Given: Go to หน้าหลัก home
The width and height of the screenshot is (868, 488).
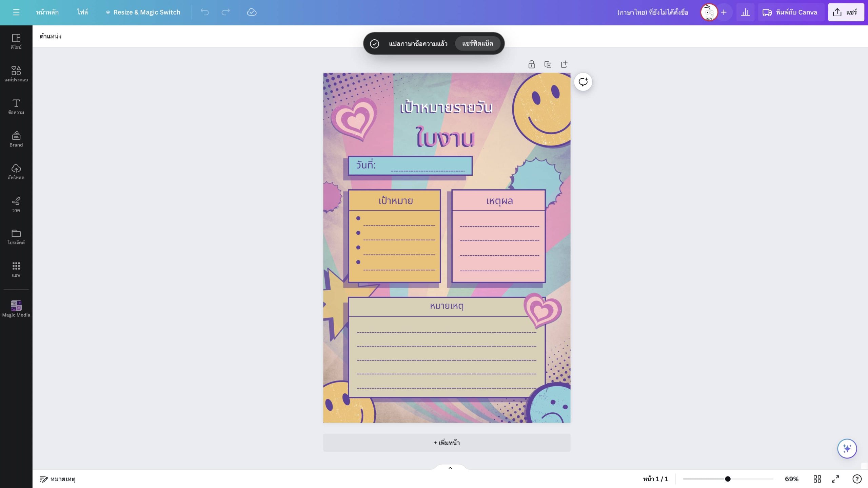Looking at the screenshot, I should (x=47, y=12).
